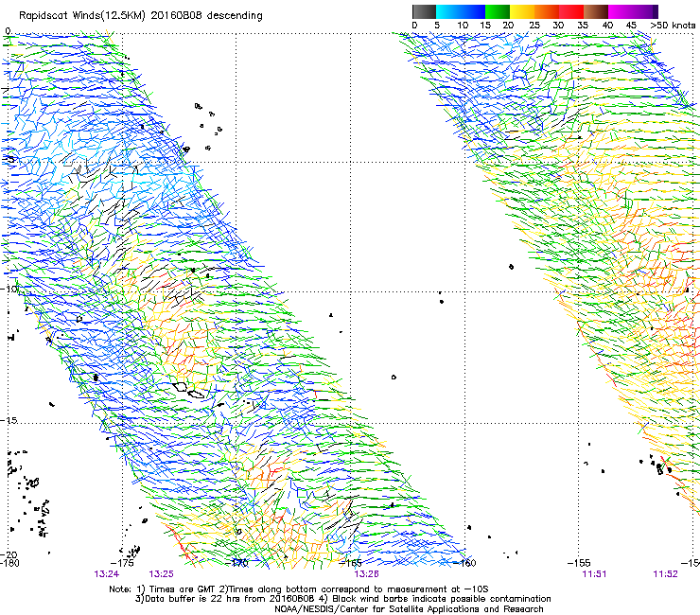This screenshot has width=700, height=615.
Task: Pick the orange 25-30 knot legend swatch
Action: coord(547,11)
